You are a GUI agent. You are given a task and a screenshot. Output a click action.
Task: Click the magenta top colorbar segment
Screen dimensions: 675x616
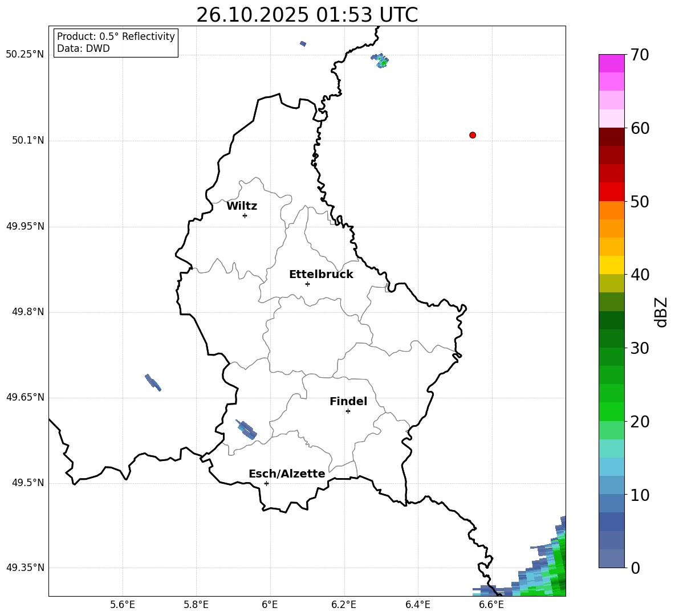611,63
